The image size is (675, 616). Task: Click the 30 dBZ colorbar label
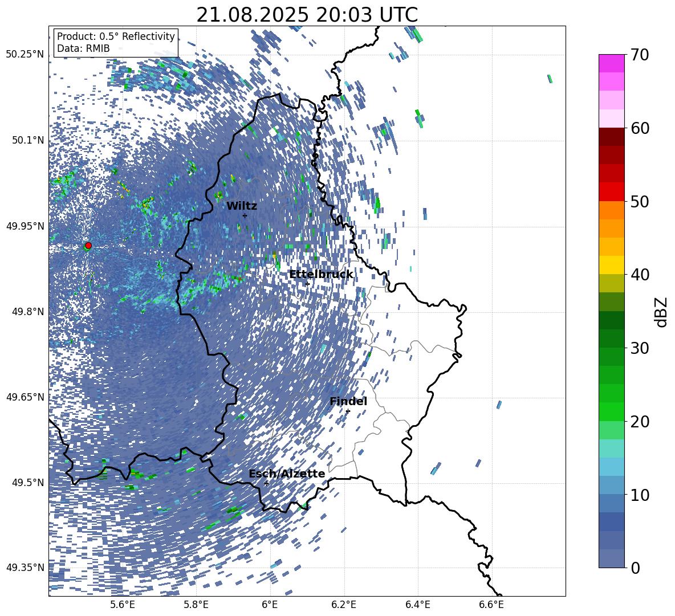pyautogui.click(x=640, y=348)
